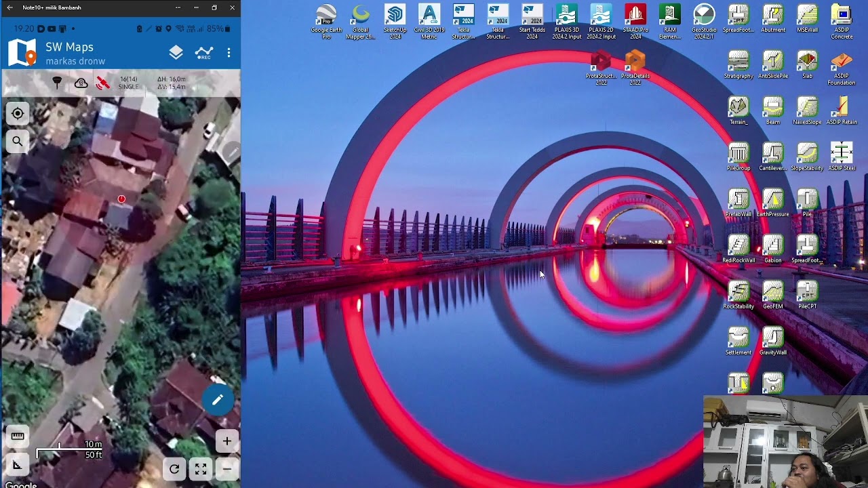Open the SW Maps three-dot overflow menu
868x488 pixels.
229,53
